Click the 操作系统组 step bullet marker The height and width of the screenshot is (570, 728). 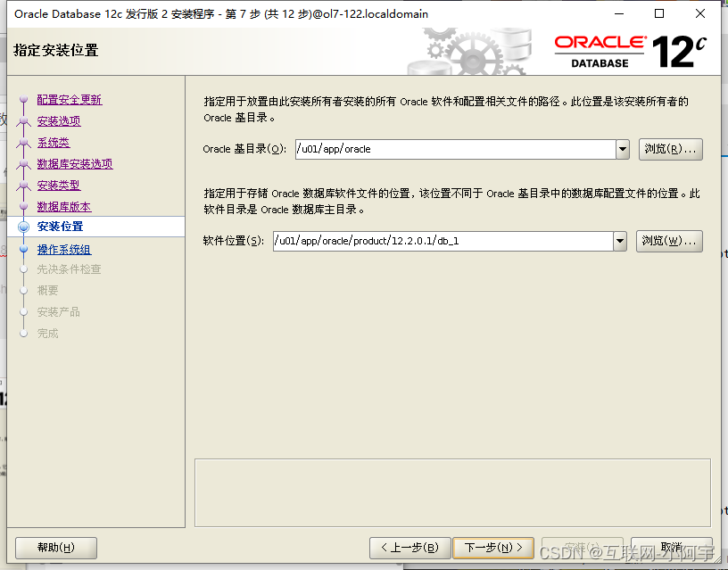pyautogui.click(x=24, y=249)
